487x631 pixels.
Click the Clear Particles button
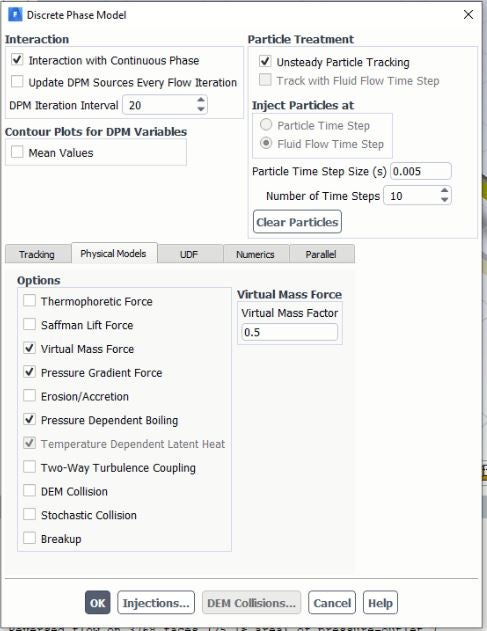(297, 222)
